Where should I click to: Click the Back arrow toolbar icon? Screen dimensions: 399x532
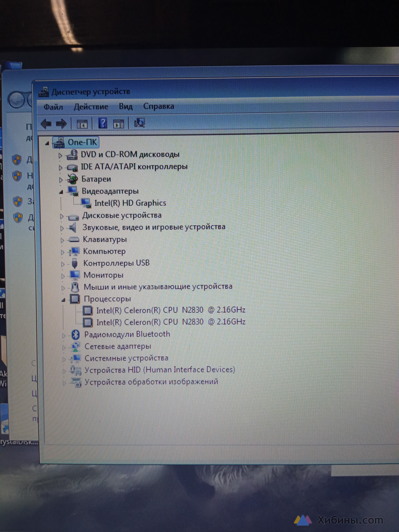(x=46, y=124)
